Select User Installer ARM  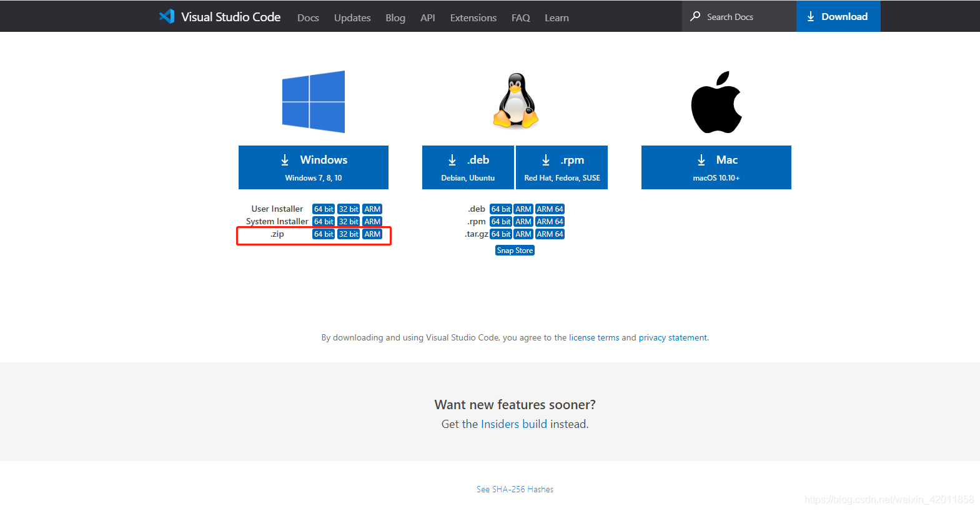coord(372,209)
